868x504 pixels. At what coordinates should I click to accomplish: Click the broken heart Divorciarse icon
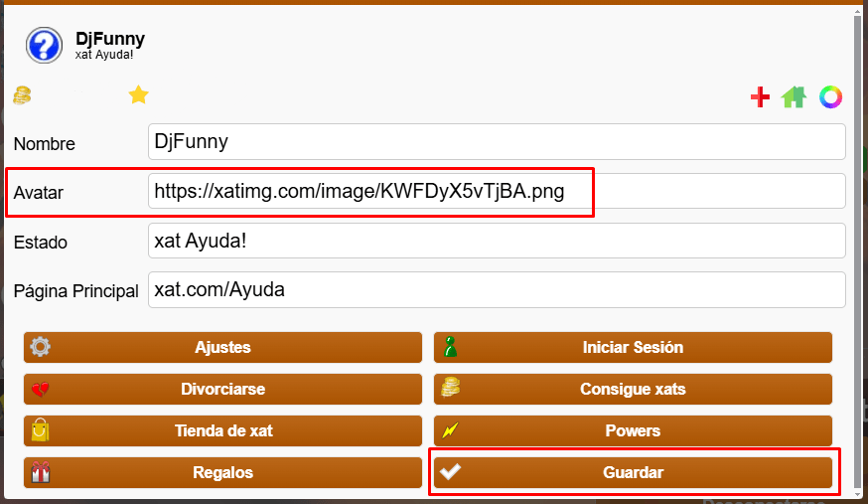(x=41, y=389)
